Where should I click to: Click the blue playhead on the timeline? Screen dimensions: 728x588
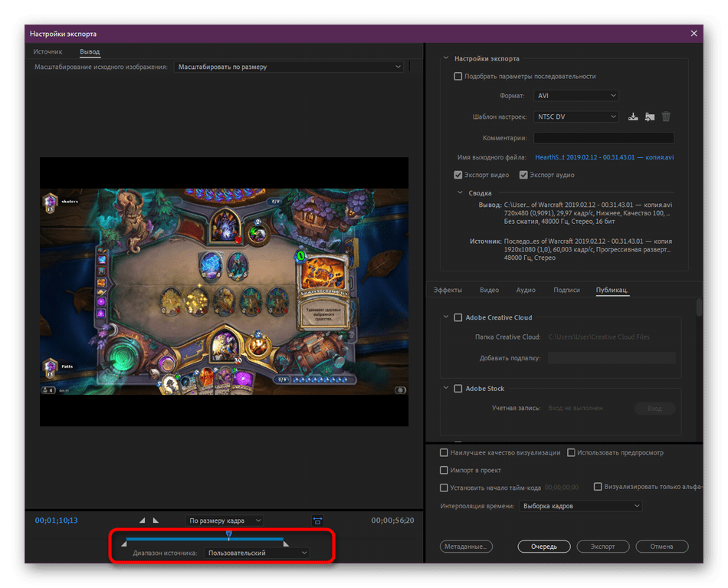pos(228,534)
